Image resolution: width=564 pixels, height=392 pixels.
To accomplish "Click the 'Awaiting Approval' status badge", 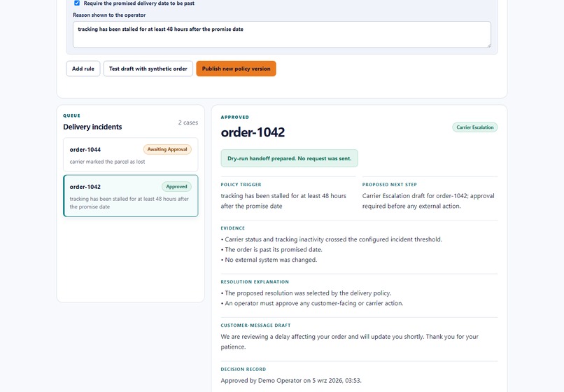I will pyautogui.click(x=167, y=149).
